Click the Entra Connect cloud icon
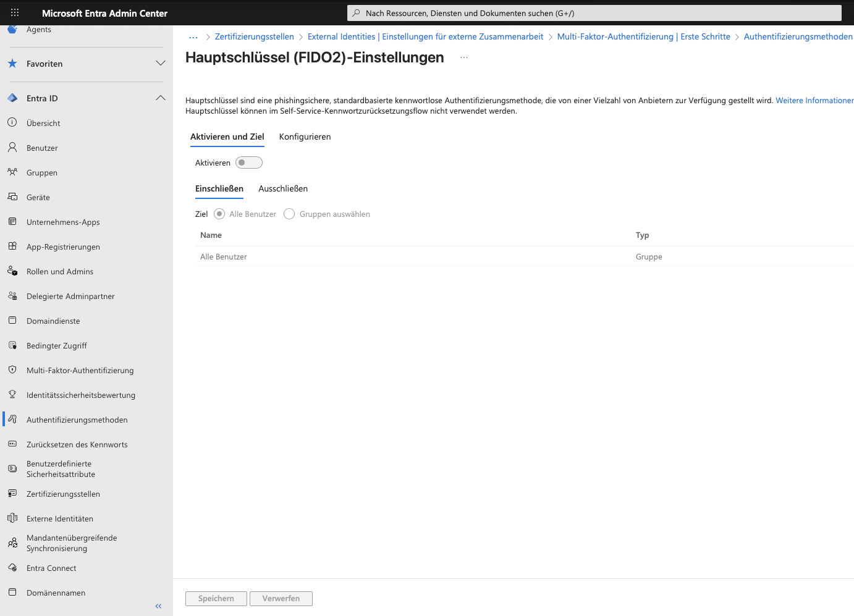 [12, 568]
